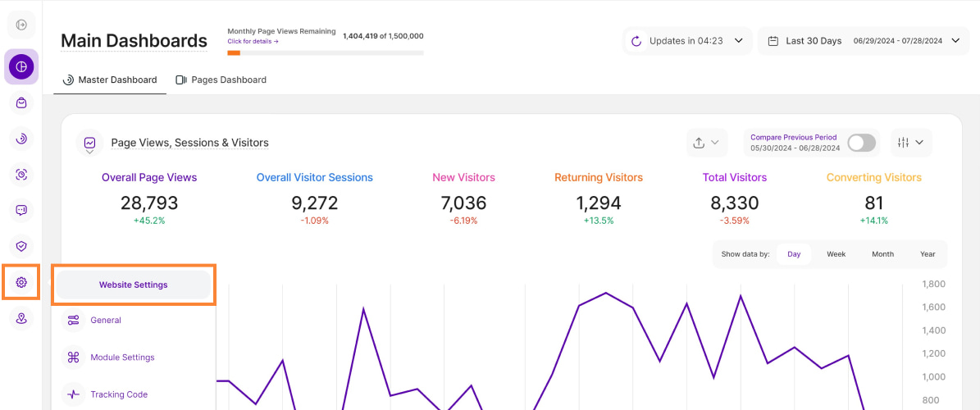Screen dimensions: 980x410
Task: Expand the Updates in refresh dropdown
Action: [x=686, y=41]
